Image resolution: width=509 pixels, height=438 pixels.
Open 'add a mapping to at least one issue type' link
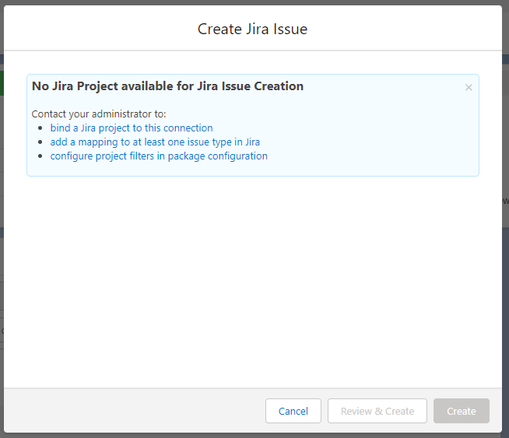click(x=155, y=142)
